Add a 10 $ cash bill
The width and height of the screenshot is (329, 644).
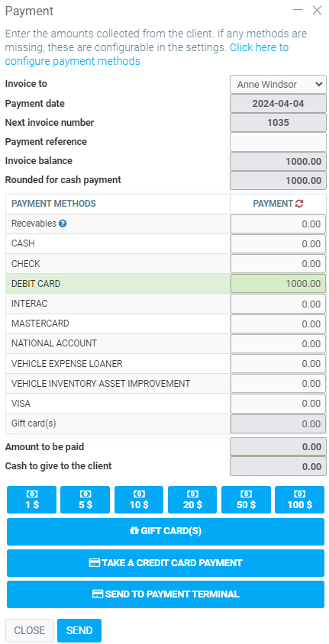[139, 500]
